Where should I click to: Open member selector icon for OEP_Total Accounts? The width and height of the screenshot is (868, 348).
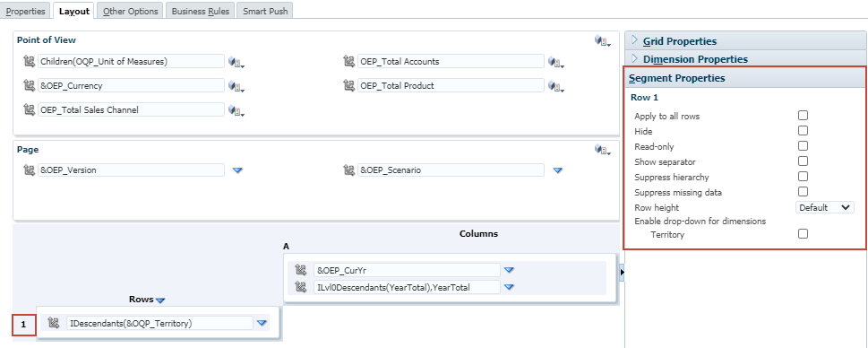coord(348,62)
